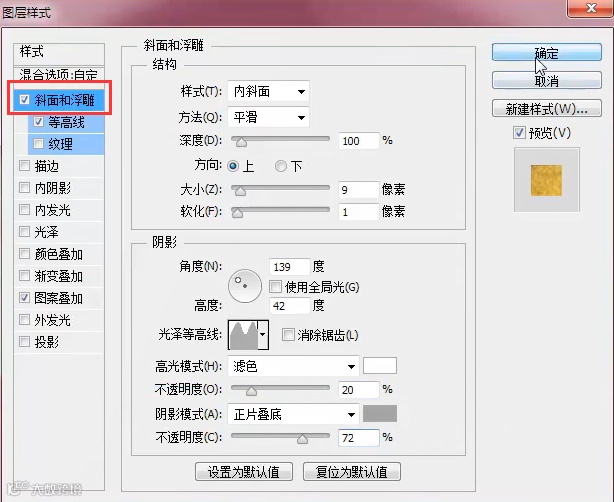
Task: Click the 大小 value field 9
Action: 359,190
